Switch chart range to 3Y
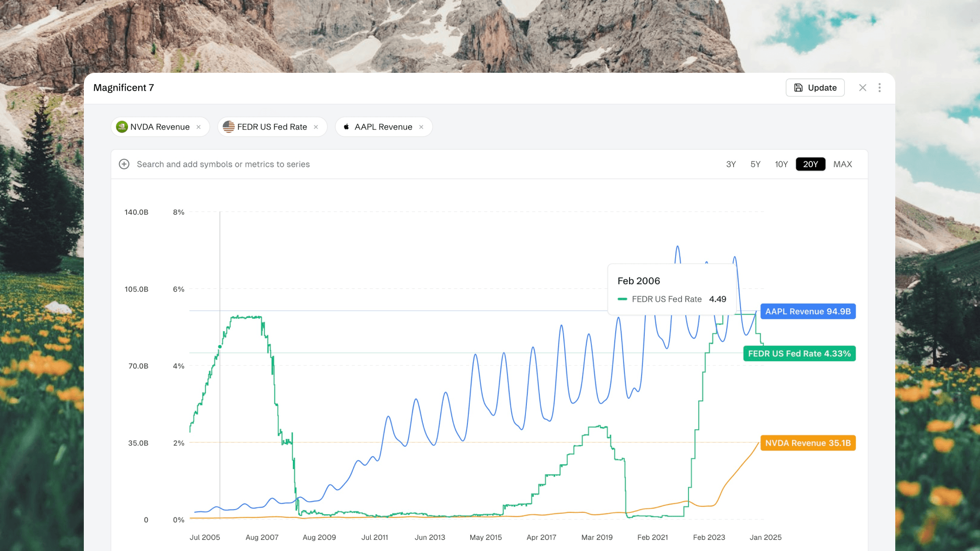This screenshot has width=980, height=551. pos(731,164)
